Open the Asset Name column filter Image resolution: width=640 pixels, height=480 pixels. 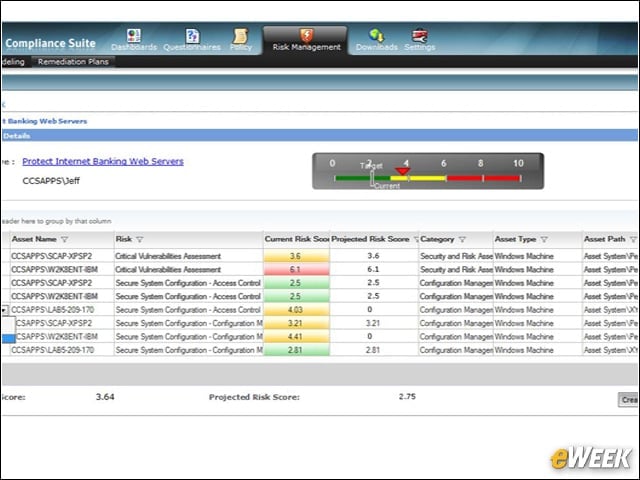point(64,240)
